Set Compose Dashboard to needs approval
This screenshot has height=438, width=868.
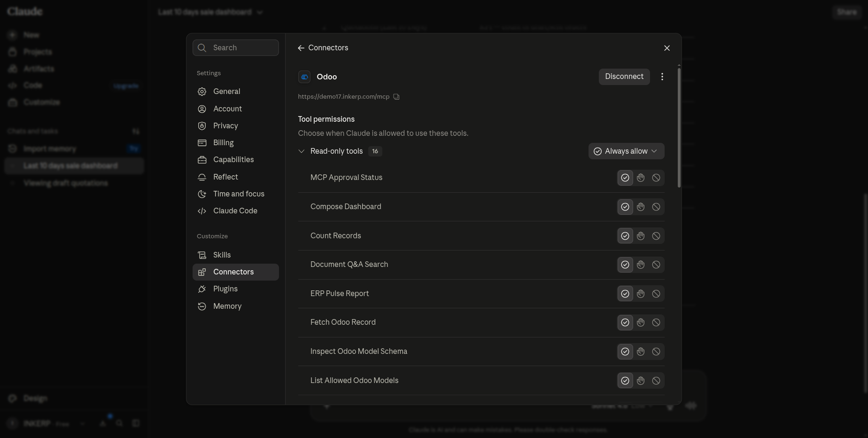(x=641, y=207)
